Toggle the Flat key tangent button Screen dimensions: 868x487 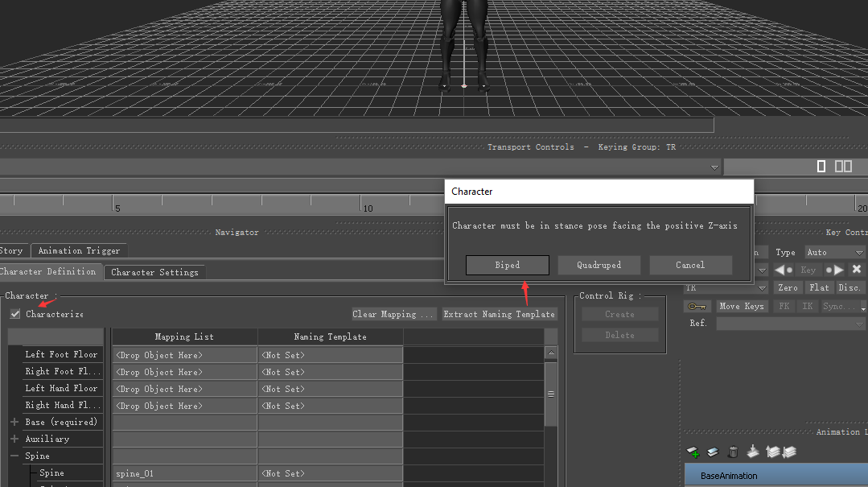point(819,287)
